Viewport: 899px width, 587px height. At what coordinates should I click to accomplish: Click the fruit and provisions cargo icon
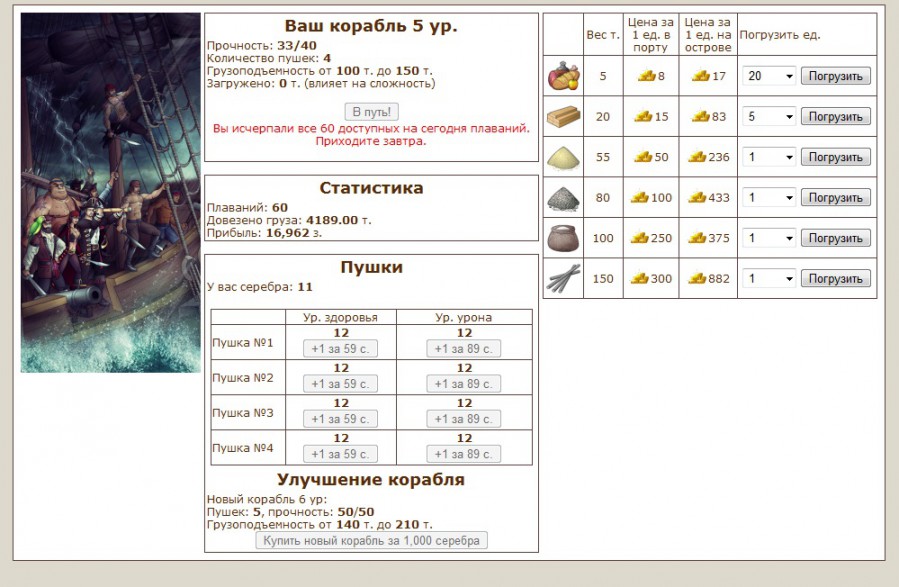point(564,76)
